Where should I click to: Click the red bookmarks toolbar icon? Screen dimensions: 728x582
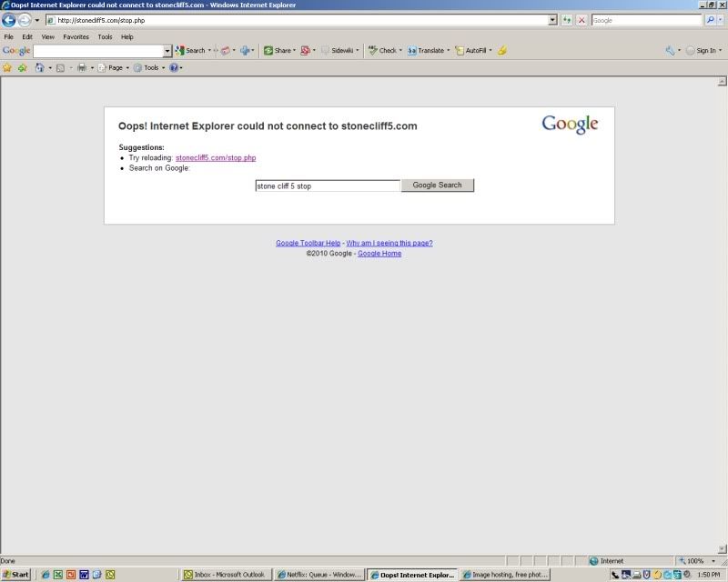pyautogui.click(x=305, y=51)
